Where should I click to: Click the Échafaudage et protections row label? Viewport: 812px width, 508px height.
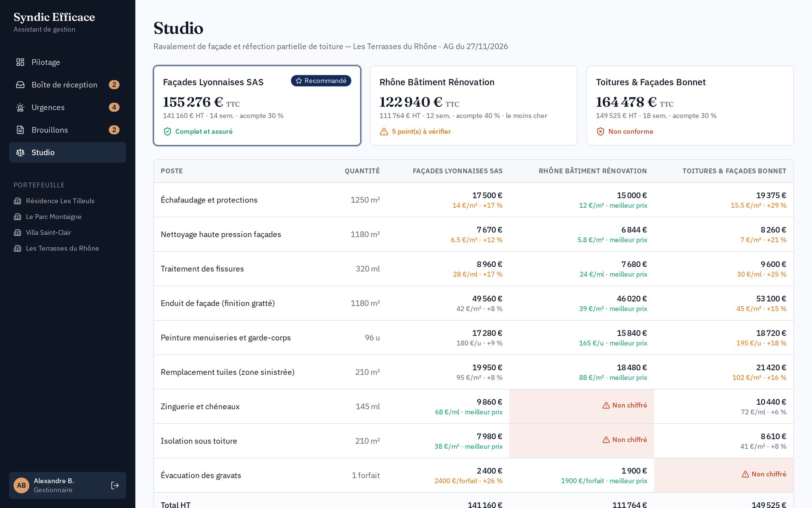point(209,200)
